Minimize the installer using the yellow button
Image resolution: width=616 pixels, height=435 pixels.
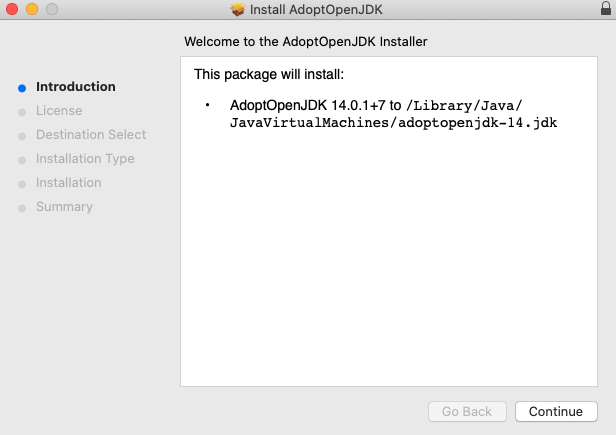[x=32, y=10]
